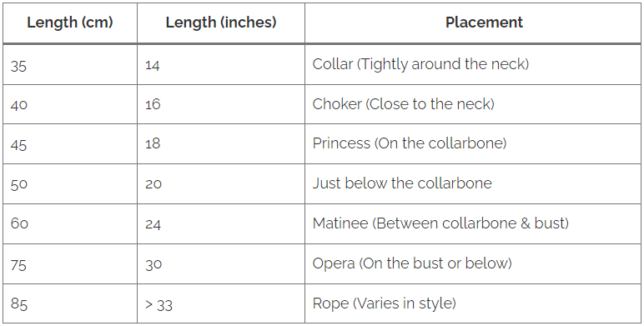Click Just below the collarbone text

tap(402, 183)
